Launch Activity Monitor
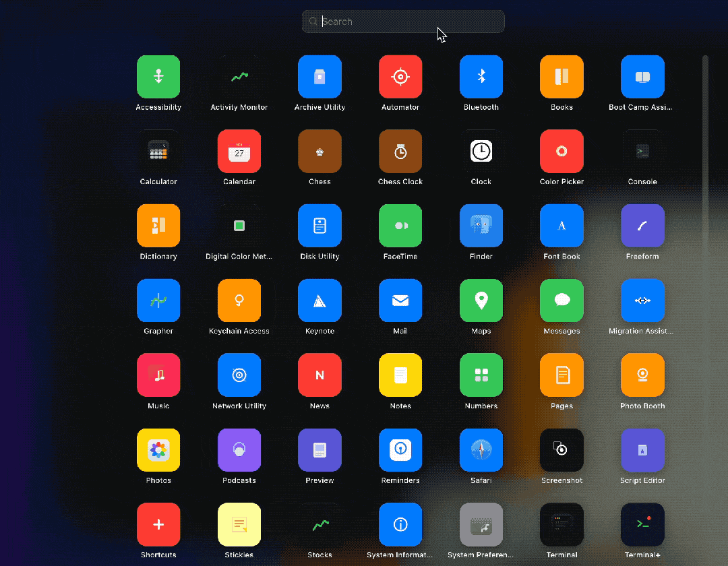 click(x=239, y=77)
